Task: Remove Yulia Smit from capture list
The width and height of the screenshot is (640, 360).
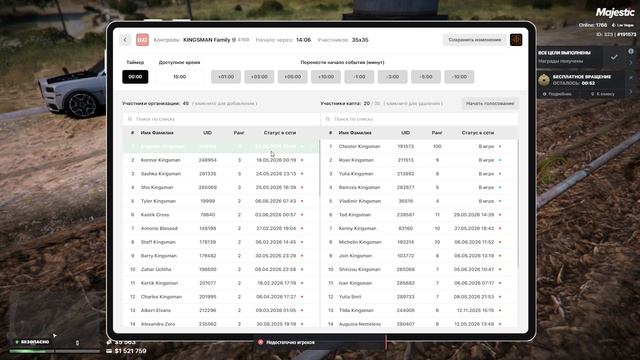Action: click(419, 297)
